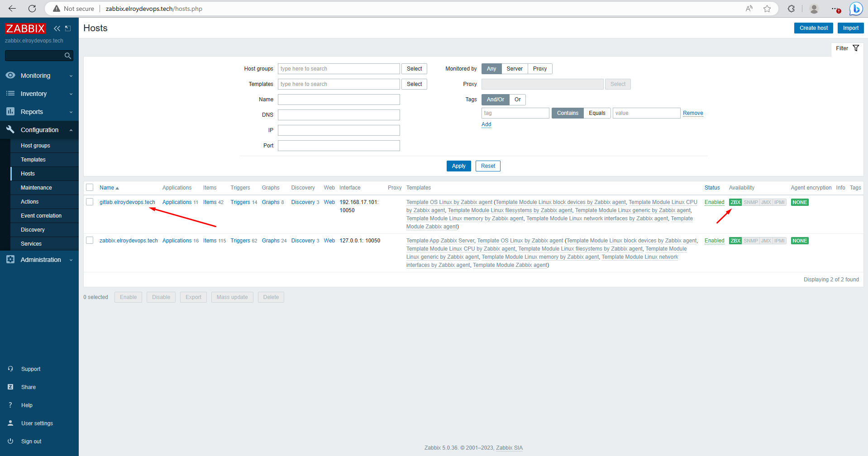Screen dimensions: 868x456
Task: Click the Monitoring eye icon
Action: [10, 75]
